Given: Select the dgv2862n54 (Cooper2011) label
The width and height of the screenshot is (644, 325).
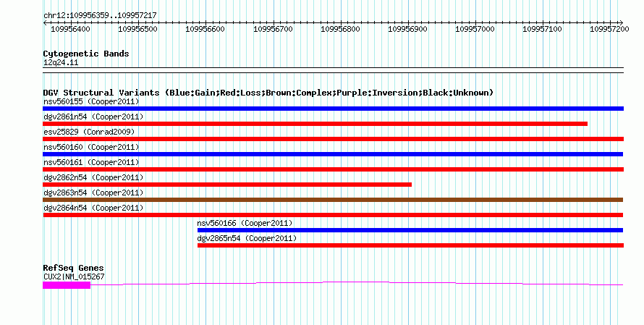Looking at the screenshot, I should click(x=93, y=177).
